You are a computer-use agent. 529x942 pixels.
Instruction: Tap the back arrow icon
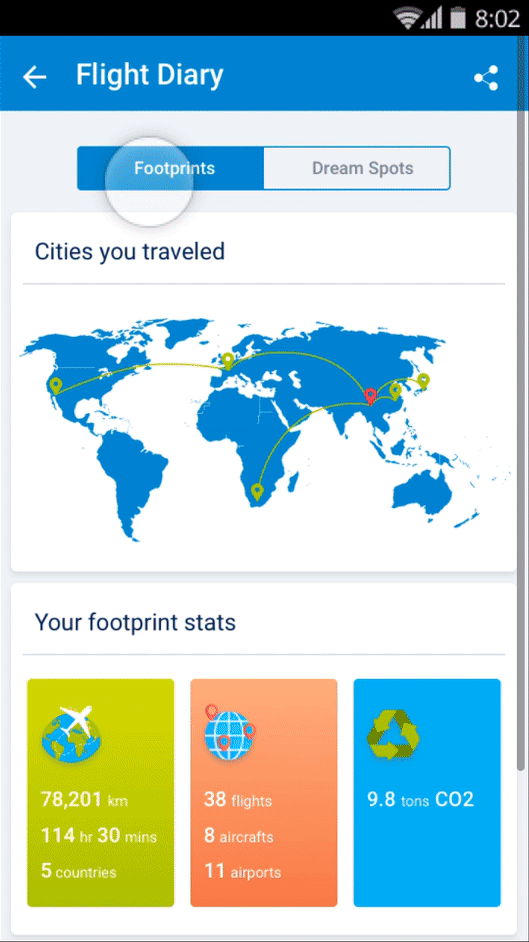34,77
